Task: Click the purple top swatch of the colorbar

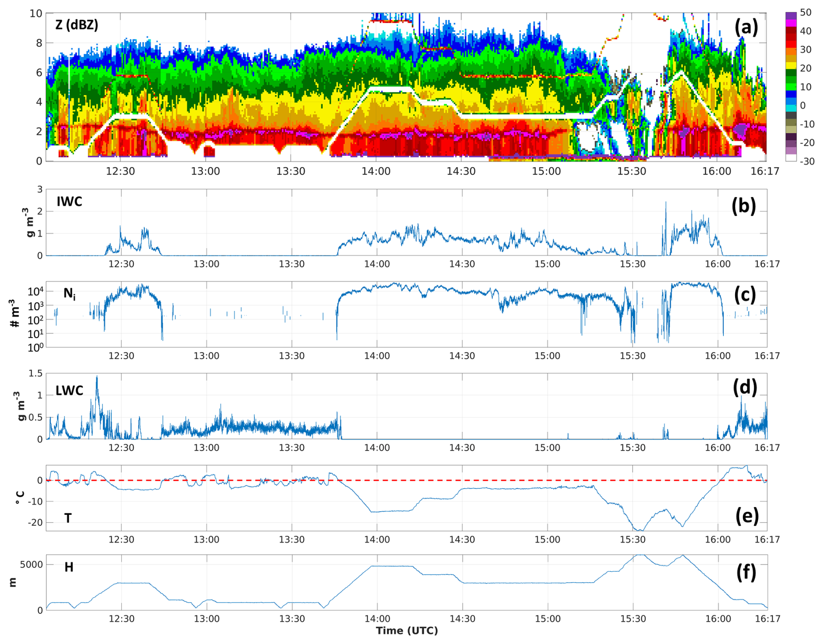Action: click(791, 15)
